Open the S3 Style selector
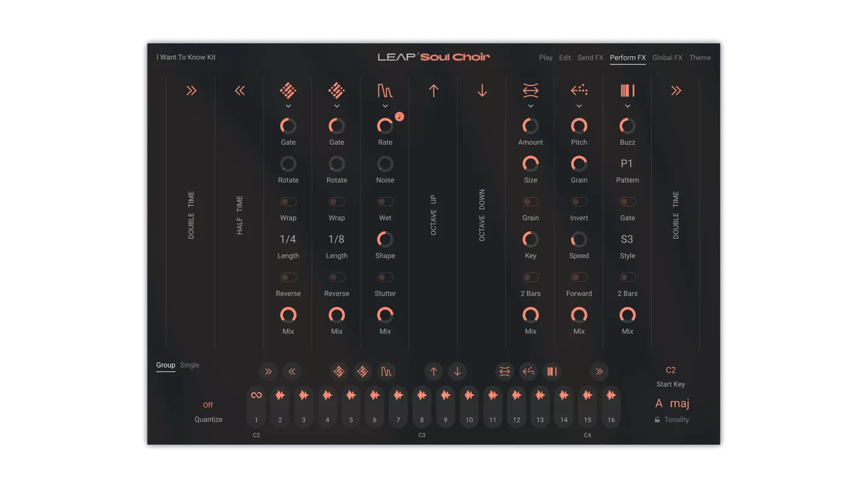The image size is (868, 488). click(627, 239)
